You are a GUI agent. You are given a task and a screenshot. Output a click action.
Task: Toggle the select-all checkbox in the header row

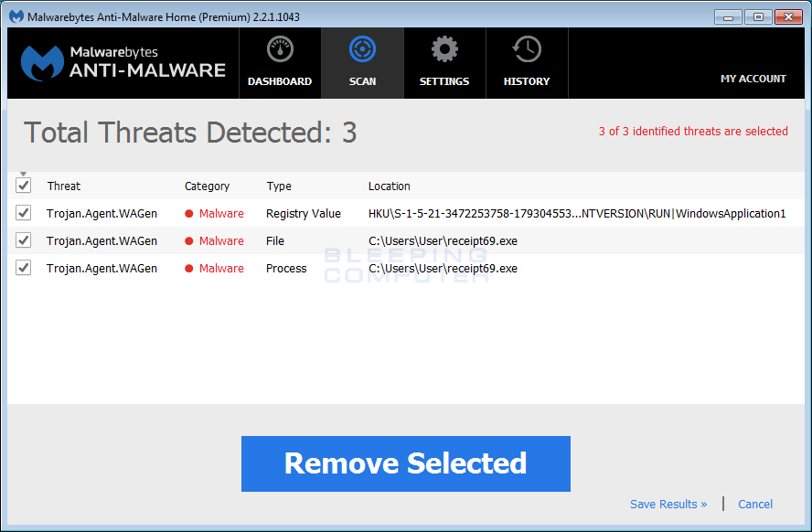point(23,185)
